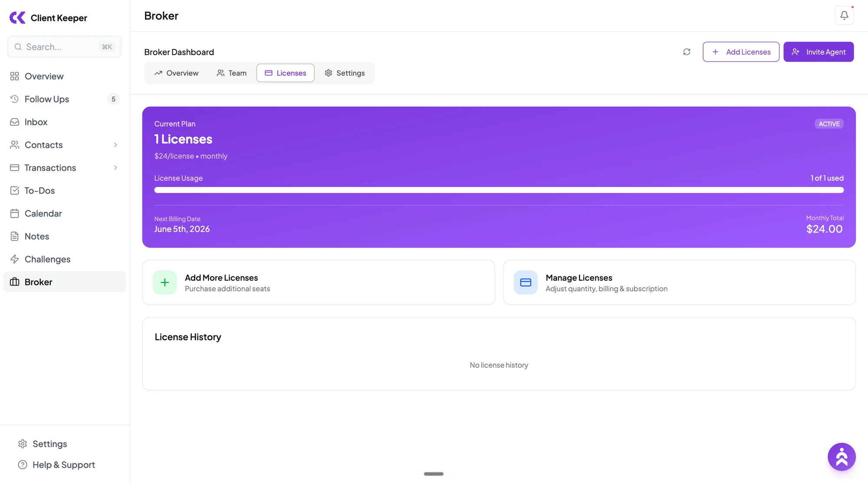Click the "License History" heading

point(188,337)
